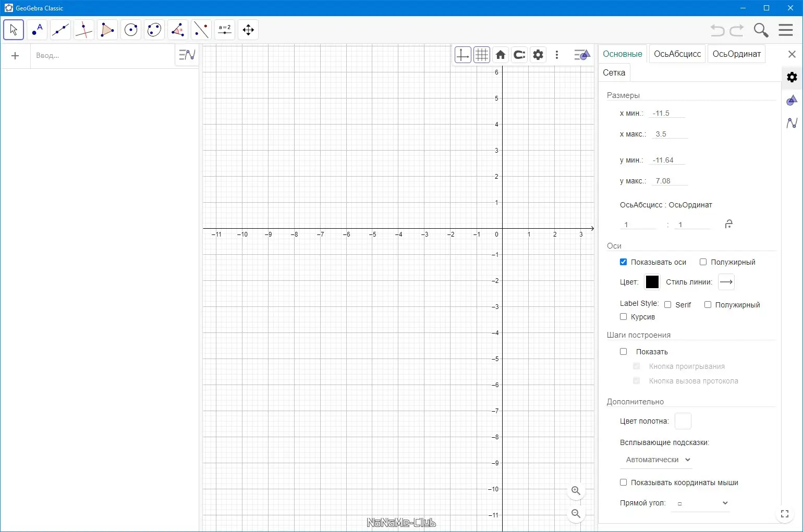Reset view with the home button

click(x=501, y=55)
